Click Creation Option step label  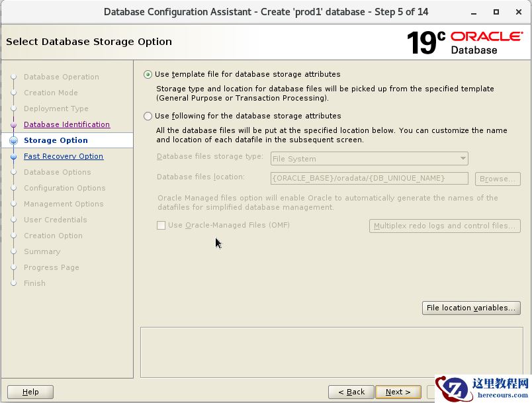coord(54,236)
